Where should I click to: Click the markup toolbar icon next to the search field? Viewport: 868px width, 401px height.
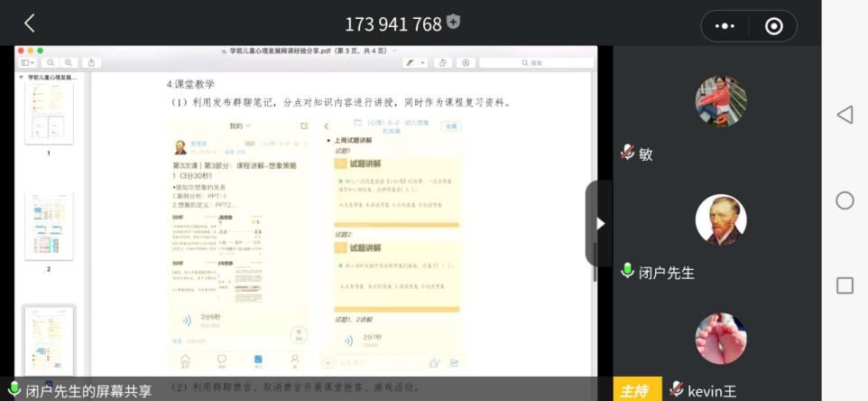465,62
